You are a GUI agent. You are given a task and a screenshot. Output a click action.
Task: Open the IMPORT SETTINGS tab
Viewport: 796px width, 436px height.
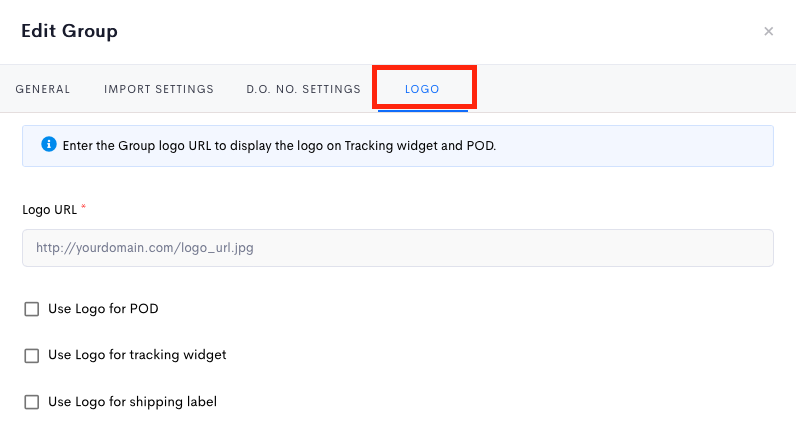(159, 89)
